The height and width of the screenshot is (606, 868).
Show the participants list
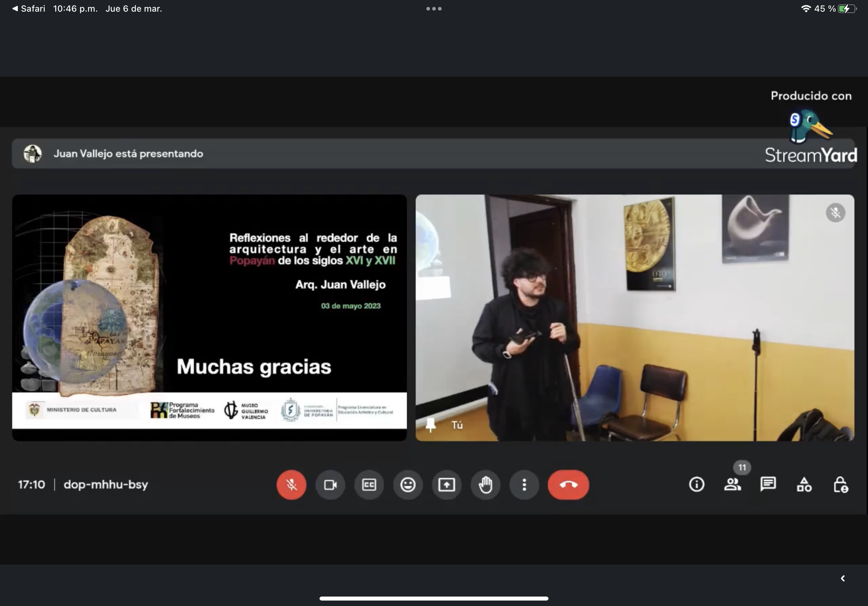point(732,484)
